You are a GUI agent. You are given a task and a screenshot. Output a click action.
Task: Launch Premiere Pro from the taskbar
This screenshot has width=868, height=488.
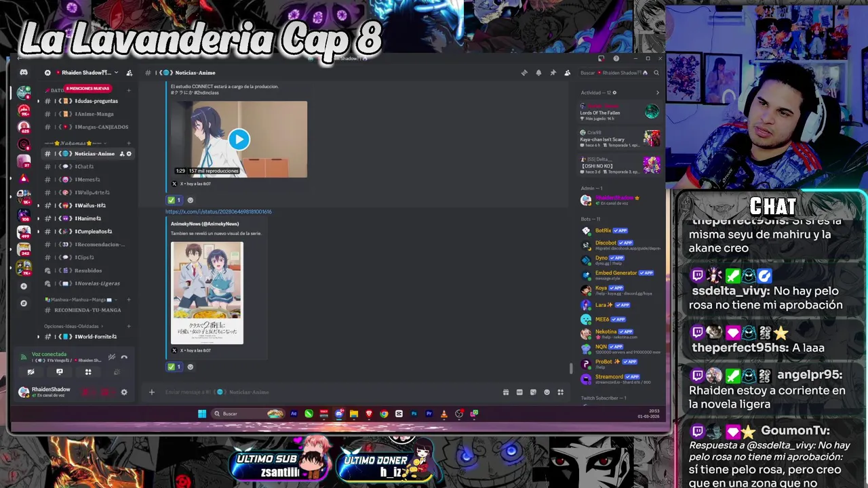tap(429, 413)
